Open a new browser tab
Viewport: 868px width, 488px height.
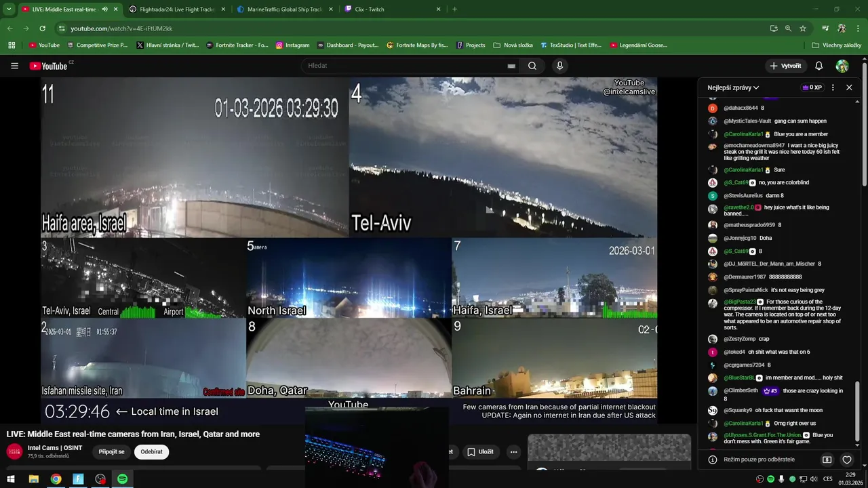pyautogui.click(x=454, y=9)
